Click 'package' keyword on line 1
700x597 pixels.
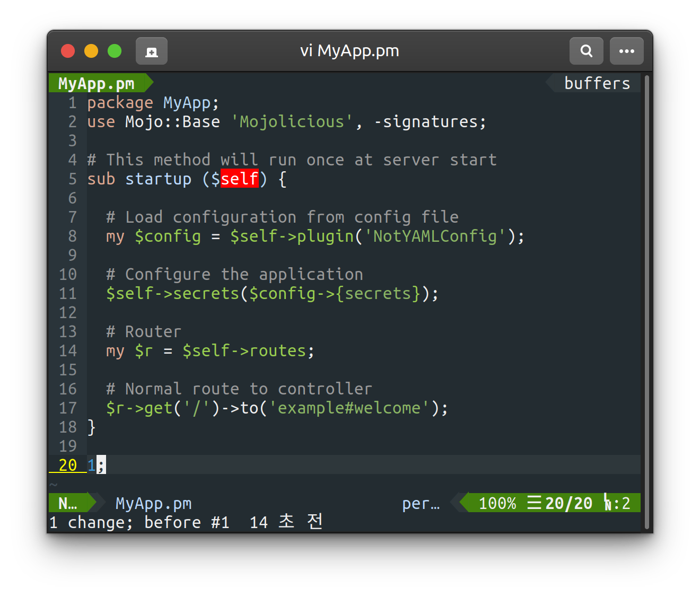coord(120,102)
